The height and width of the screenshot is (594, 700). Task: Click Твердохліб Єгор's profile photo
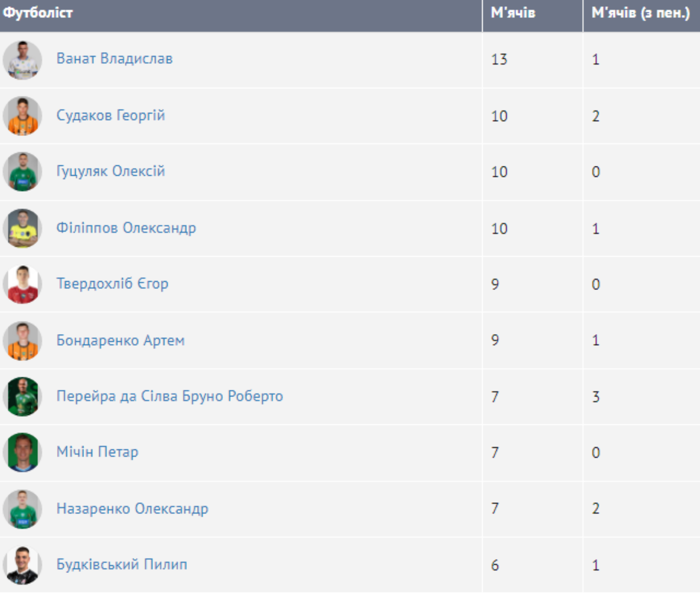[x=22, y=284]
